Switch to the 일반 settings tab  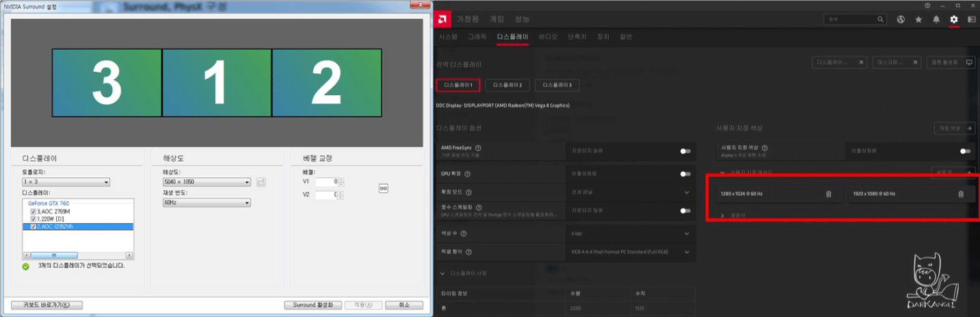[x=626, y=36]
